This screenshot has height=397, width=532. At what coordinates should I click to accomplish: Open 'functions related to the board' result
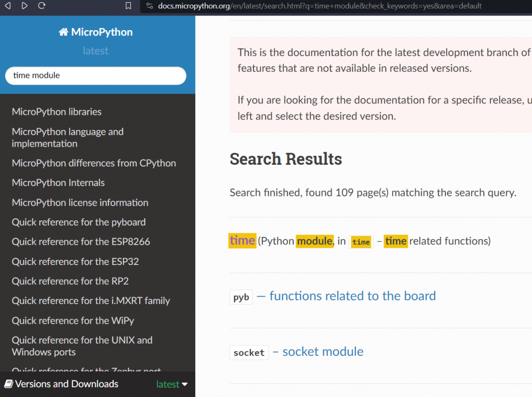pyautogui.click(x=353, y=296)
